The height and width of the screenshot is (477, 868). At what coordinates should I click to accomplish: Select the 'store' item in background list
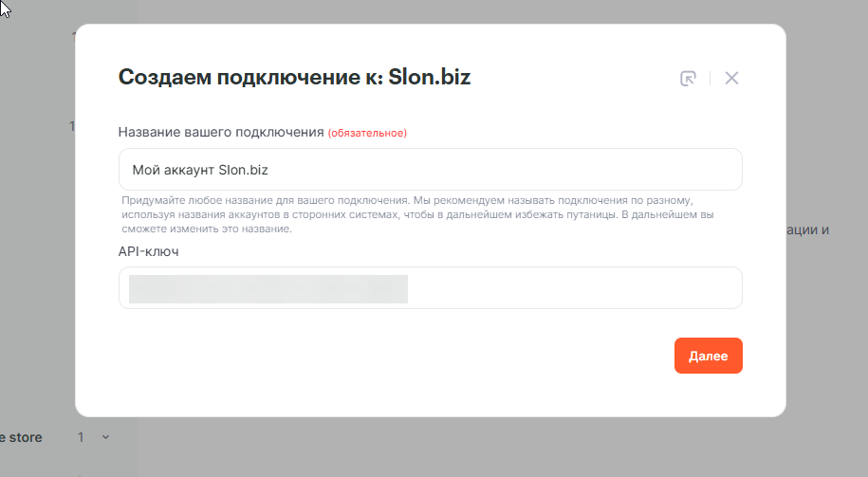[x=23, y=437]
